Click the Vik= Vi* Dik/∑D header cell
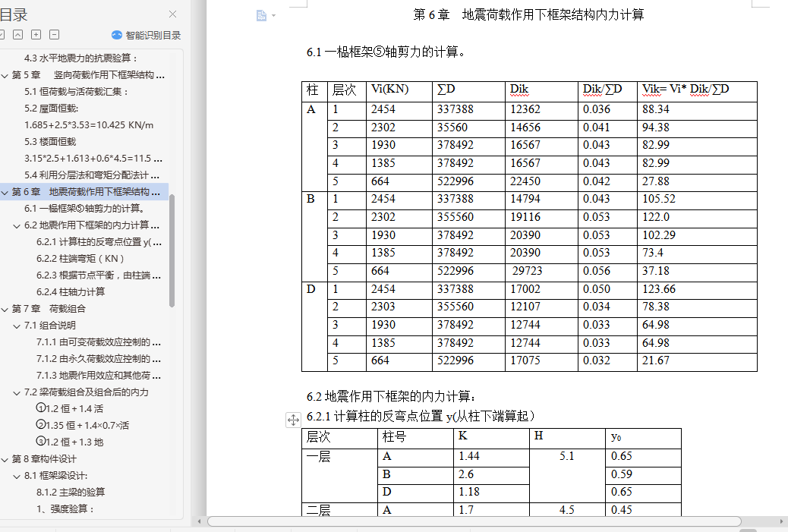This screenshot has height=532, width=788. click(697, 91)
